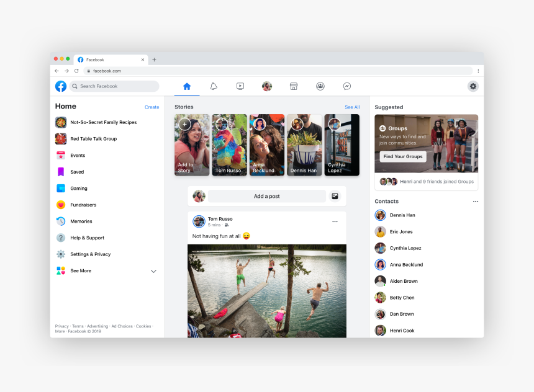
Task: Open Memories from the left sidebar
Action: click(81, 221)
